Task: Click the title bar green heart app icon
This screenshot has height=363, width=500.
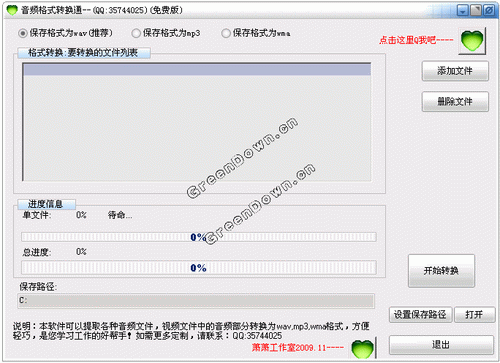Action: pos(12,10)
